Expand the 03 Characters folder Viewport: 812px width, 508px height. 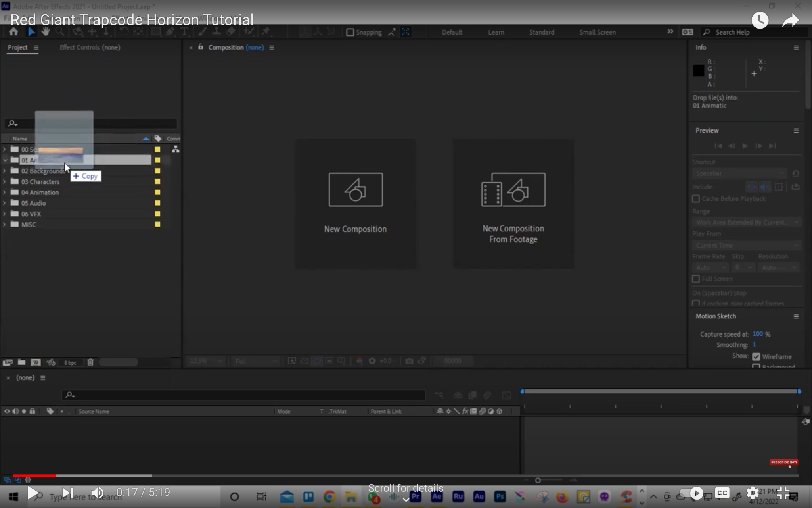click(4, 181)
